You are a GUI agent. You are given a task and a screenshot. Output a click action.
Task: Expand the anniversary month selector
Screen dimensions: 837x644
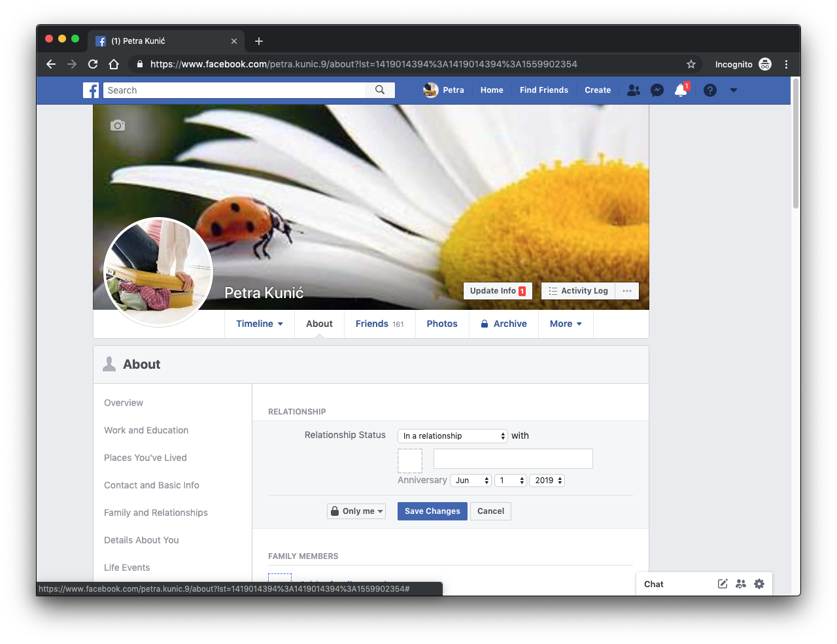coord(471,481)
